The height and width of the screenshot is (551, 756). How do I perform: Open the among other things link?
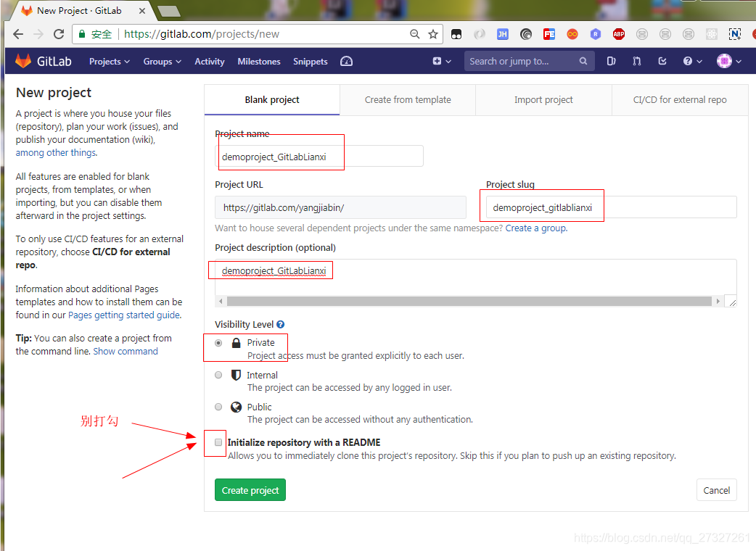pos(56,153)
